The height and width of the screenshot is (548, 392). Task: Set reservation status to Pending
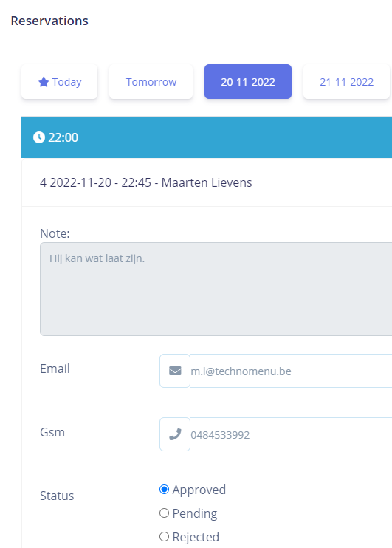[x=164, y=513]
